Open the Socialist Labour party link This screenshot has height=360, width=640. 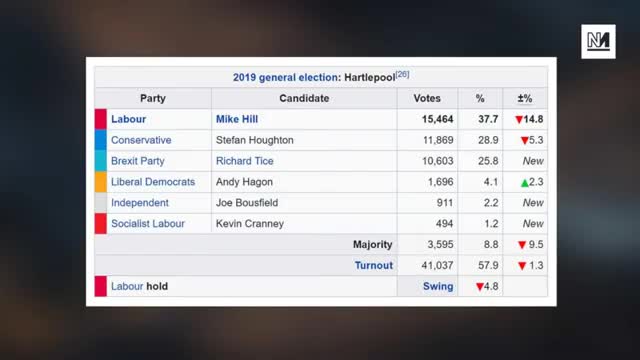pyautogui.click(x=148, y=224)
